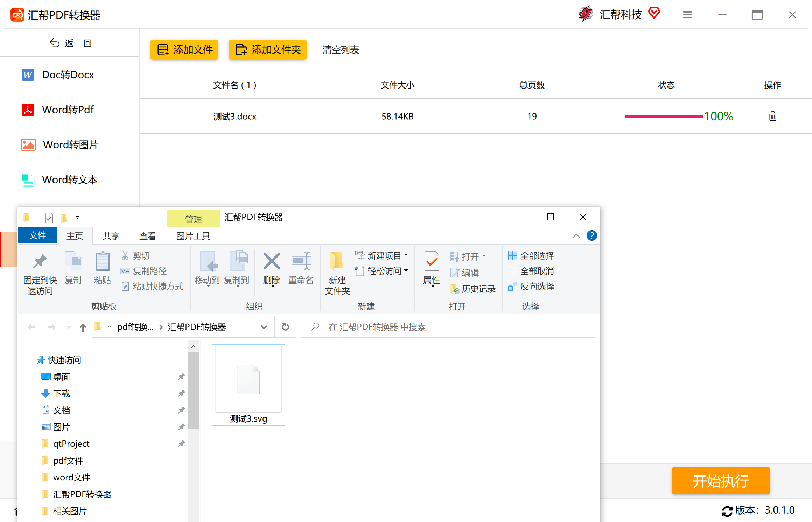Image resolution: width=812 pixels, height=522 pixels.
Task: Open the 图片工具 tab
Action: pyautogui.click(x=193, y=236)
